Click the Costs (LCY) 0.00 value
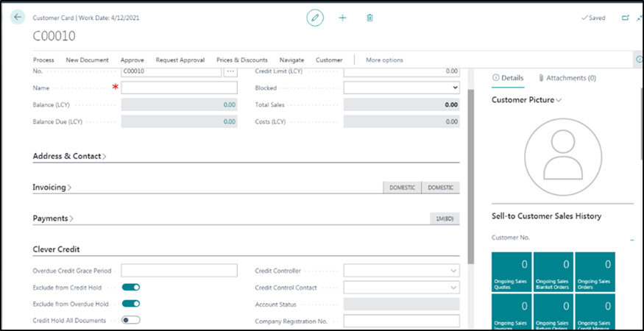 point(451,121)
